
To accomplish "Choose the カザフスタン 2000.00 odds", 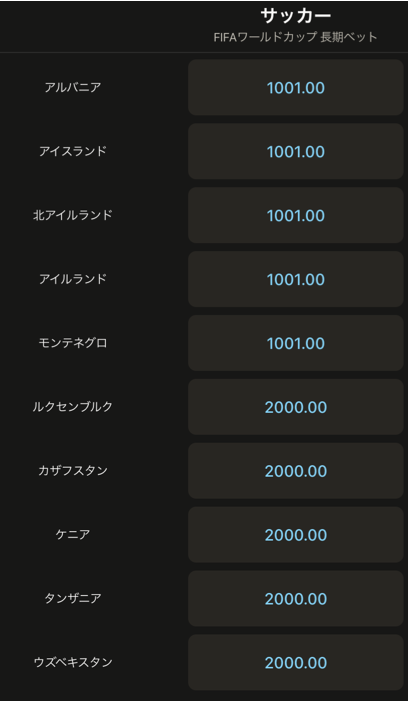I will pyautogui.click(x=295, y=471).
